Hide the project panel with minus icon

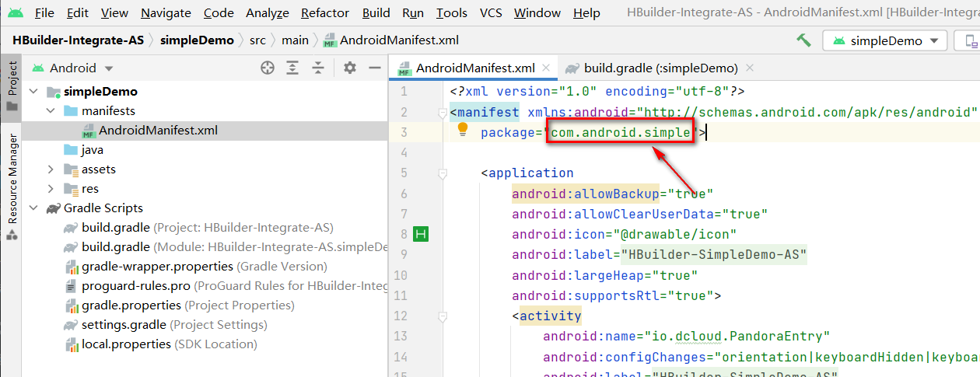click(374, 68)
